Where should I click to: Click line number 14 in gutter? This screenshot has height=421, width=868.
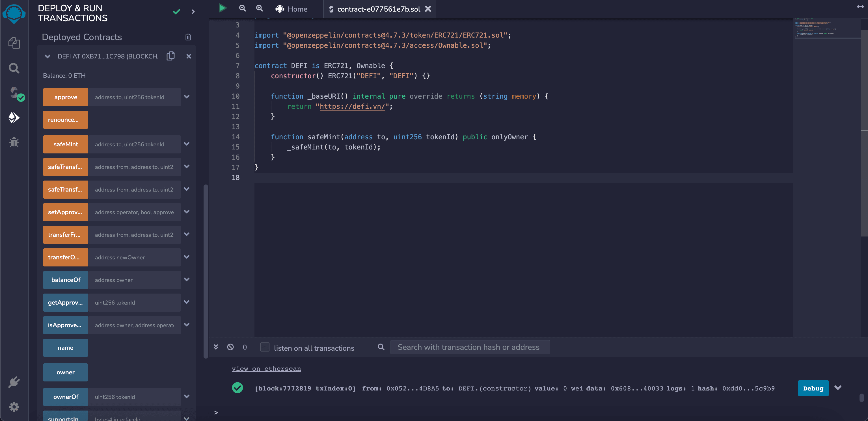click(x=235, y=137)
